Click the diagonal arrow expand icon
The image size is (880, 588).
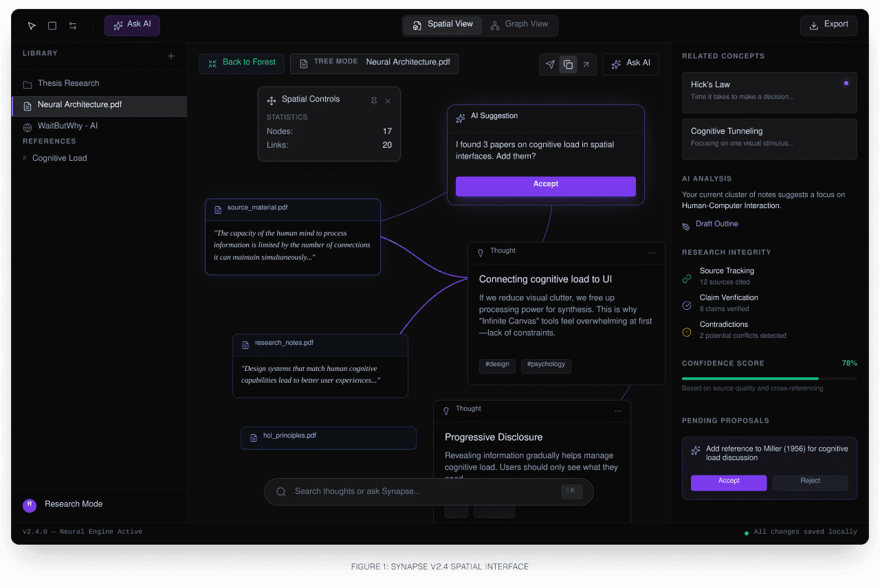586,65
